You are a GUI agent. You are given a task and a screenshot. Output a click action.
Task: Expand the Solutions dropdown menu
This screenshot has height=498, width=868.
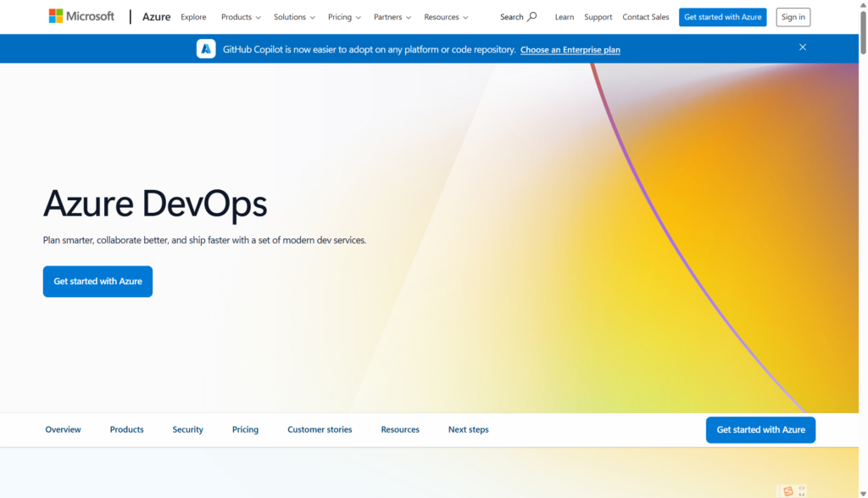click(x=294, y=17)
